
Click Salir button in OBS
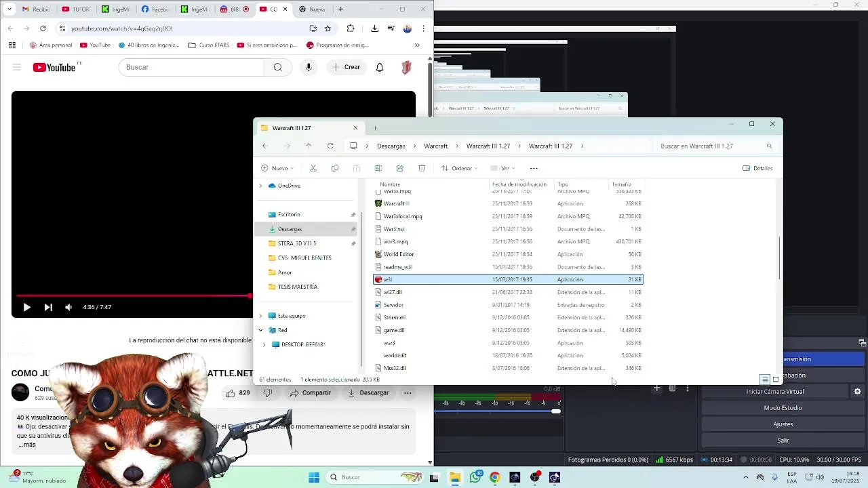[783, 441]
